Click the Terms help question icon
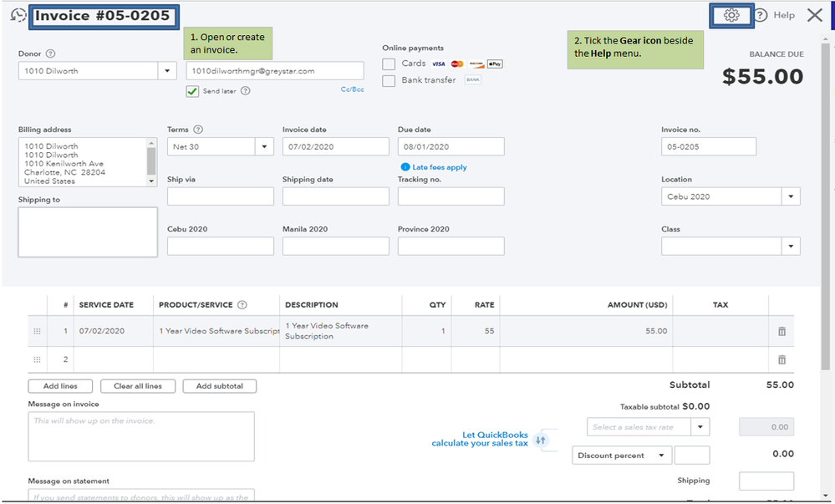 [198, 130]
